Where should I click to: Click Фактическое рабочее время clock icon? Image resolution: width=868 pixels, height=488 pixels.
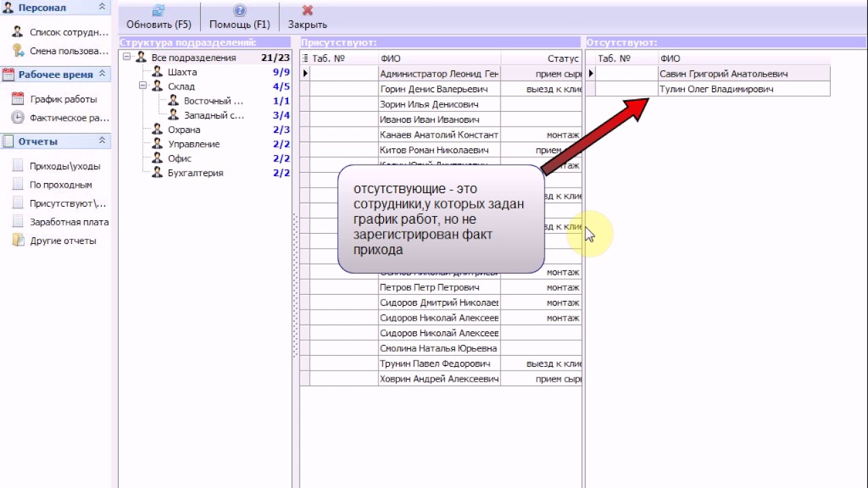(18, 118)
